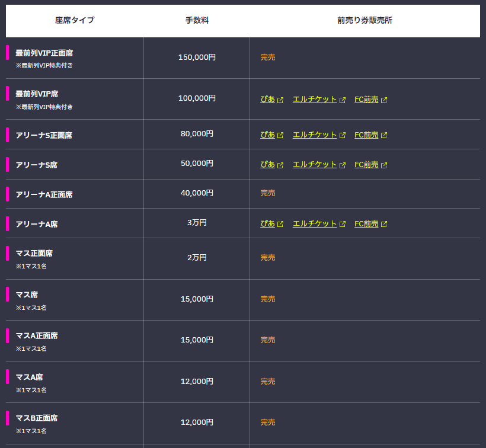This screenshot has width=486, height=448.
Task: Click external-link icon beside FC前売 in アリーナS正面席 row
Action: [x=384, y=135]
